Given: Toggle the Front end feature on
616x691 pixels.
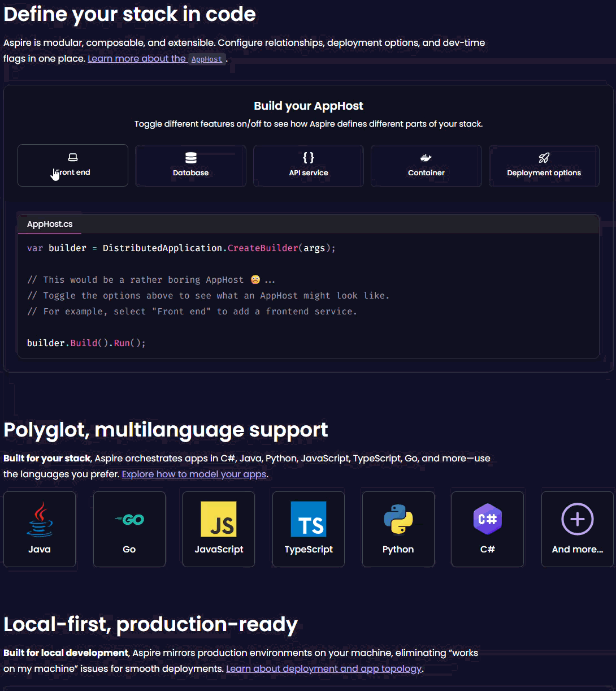Looking at the screenshot, I should [73, 165].
